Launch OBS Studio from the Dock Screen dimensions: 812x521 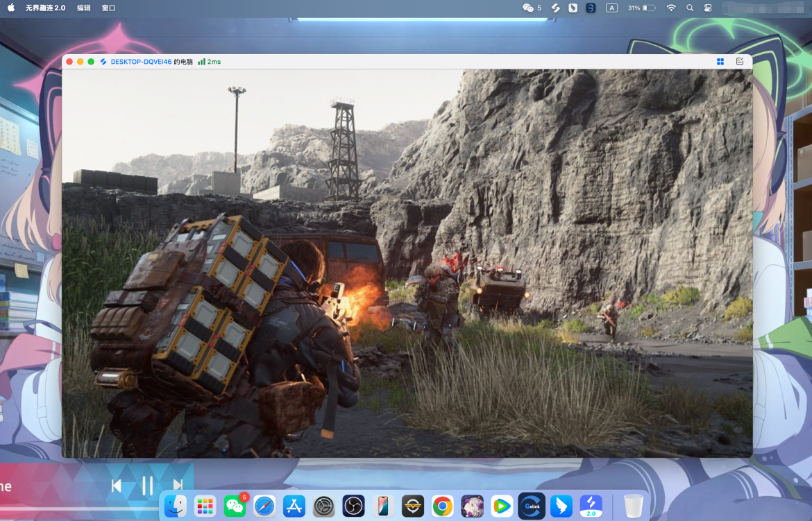(353, 506)
